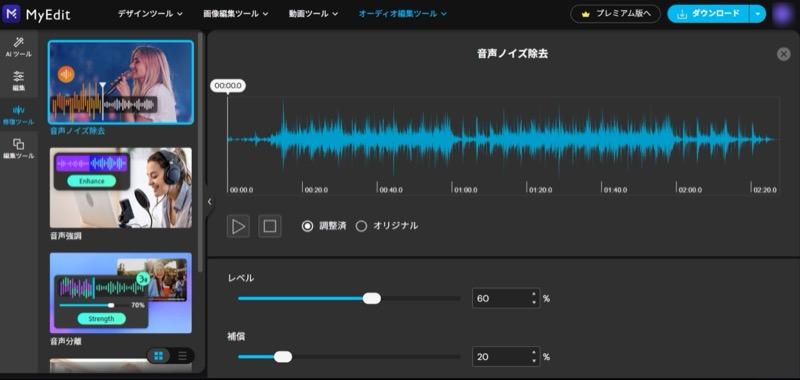The height and width of the screenshot is (380, 800).
Task: Open the 画像編集ツール dropdown menu
Action: [x=236, y=14]
